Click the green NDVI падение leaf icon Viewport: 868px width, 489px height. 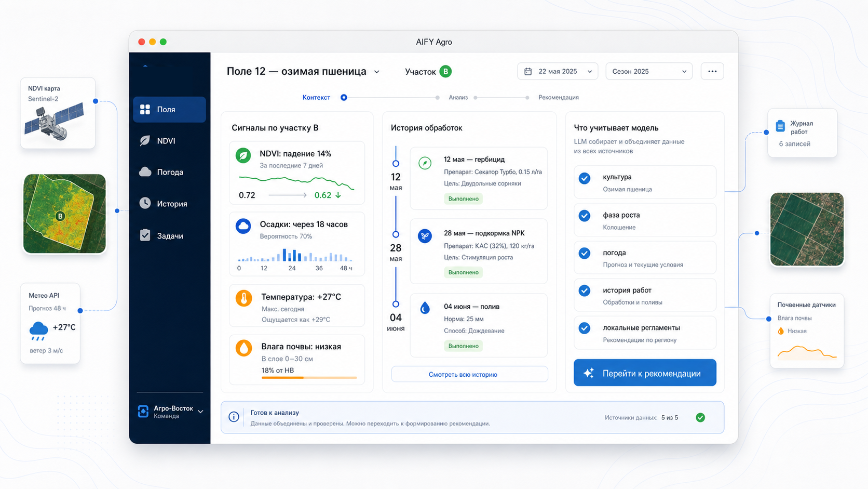coord(243,155)
